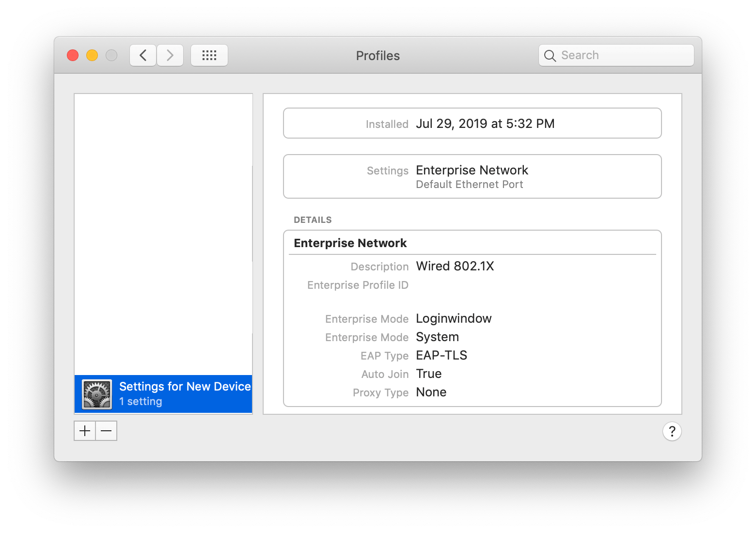This screenshot has height=533, width=756.
Task: Click the gear icon on the profile entry
Action: [x=96, y=393]
